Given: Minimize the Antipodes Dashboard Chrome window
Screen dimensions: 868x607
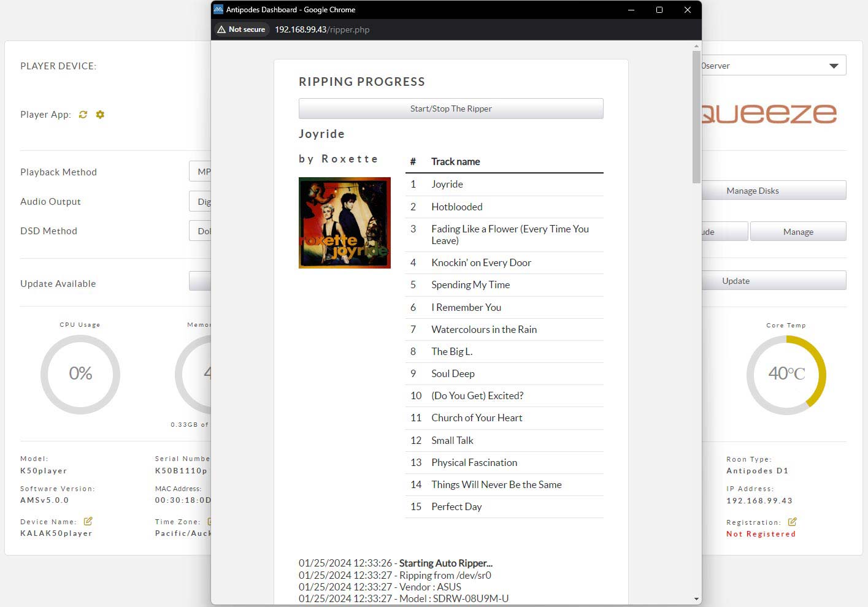Looking at the screenshot, I should (x=631, y=10).
